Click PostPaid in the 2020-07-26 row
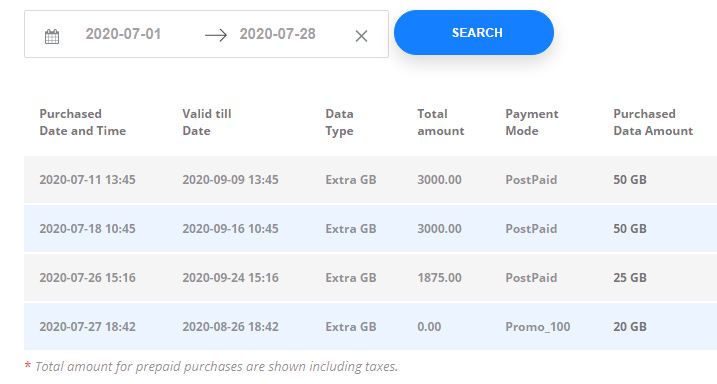The height and width of the screenshot is (384, 717). click(x=531, y=277)
